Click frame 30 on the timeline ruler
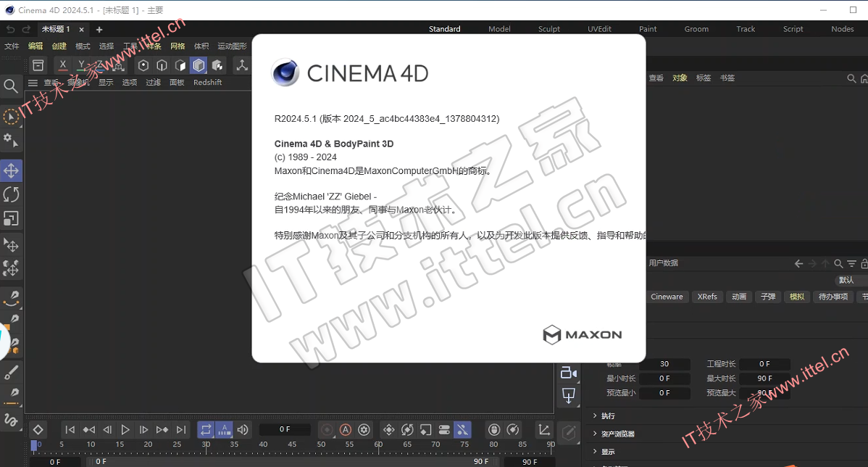 point(206,445)
